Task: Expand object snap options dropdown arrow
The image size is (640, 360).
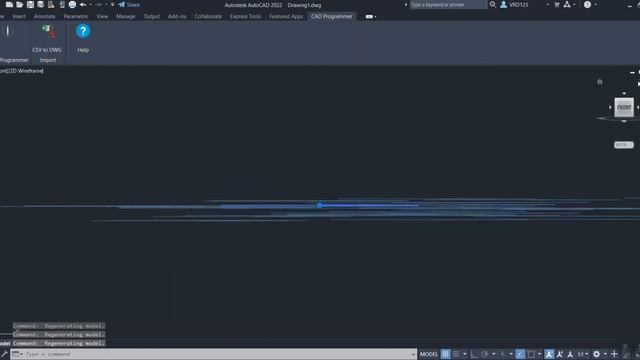Action: tap(539, 354)
